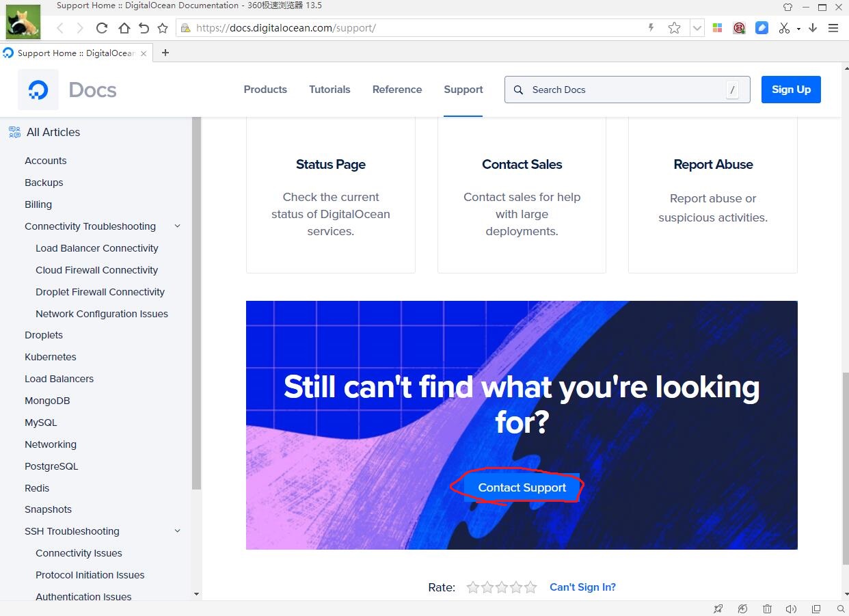849x616 pixels.
Task: Open the Products menu
Action: click(265, 90)
